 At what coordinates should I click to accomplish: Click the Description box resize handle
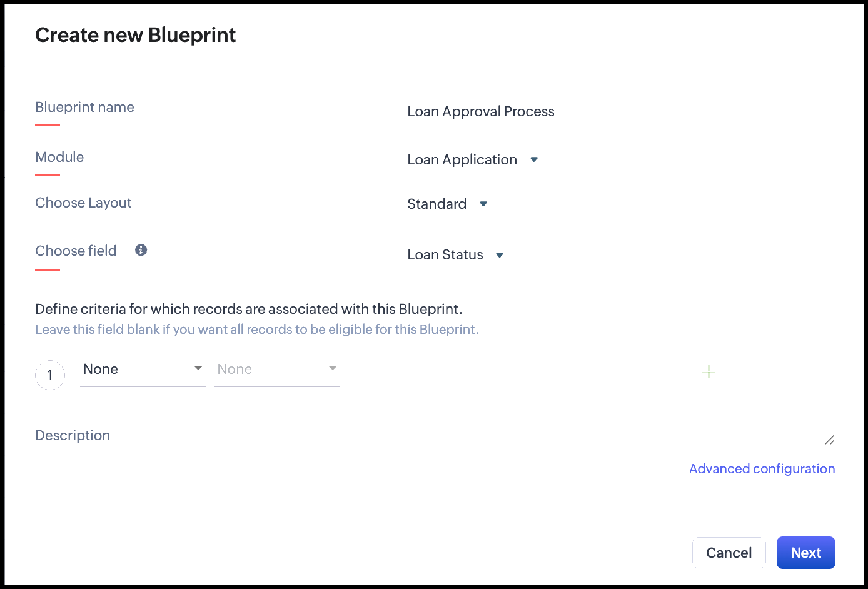pyautogui.click(x=830, y=440)
